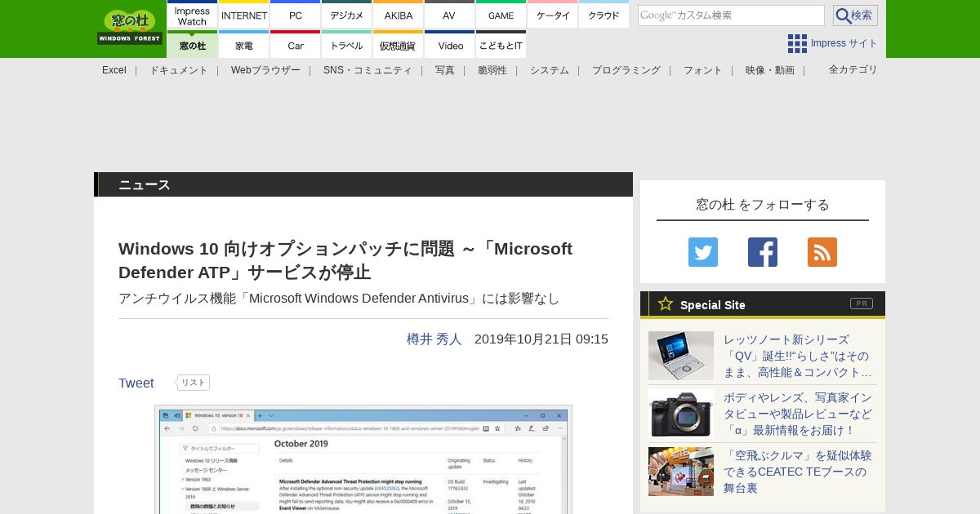The width and height of the screenshot is (980, 514).
Task: Open the ケータイ tab
Action: (553, 15)
